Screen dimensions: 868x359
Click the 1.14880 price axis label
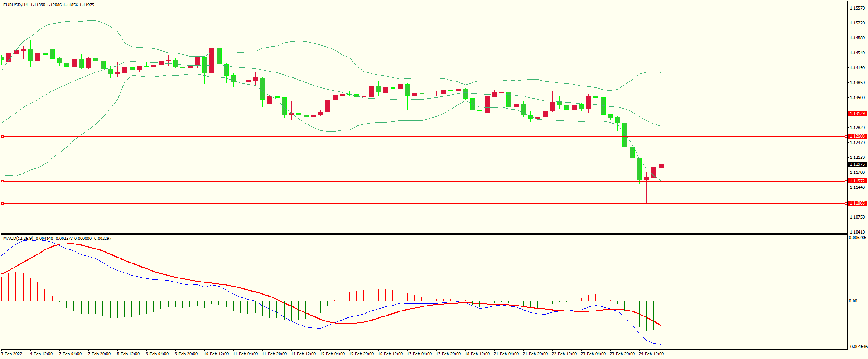[x=858, y=38]
